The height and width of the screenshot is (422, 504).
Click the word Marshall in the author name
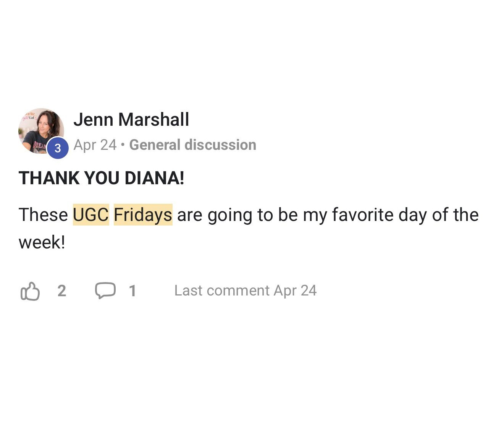154,120
